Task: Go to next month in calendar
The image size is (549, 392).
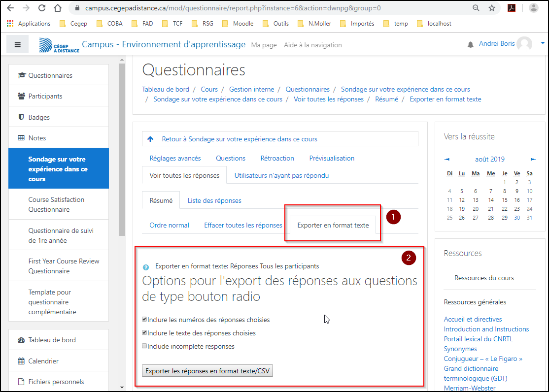Action: pyautogui.click(x=533, y=159)
